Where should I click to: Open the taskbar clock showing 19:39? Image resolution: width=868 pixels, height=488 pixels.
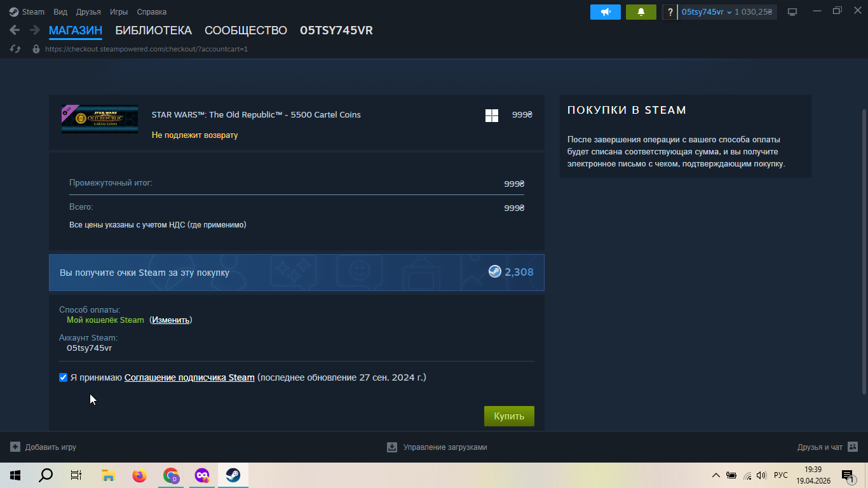pyautogui.click(x=813, y=475)
